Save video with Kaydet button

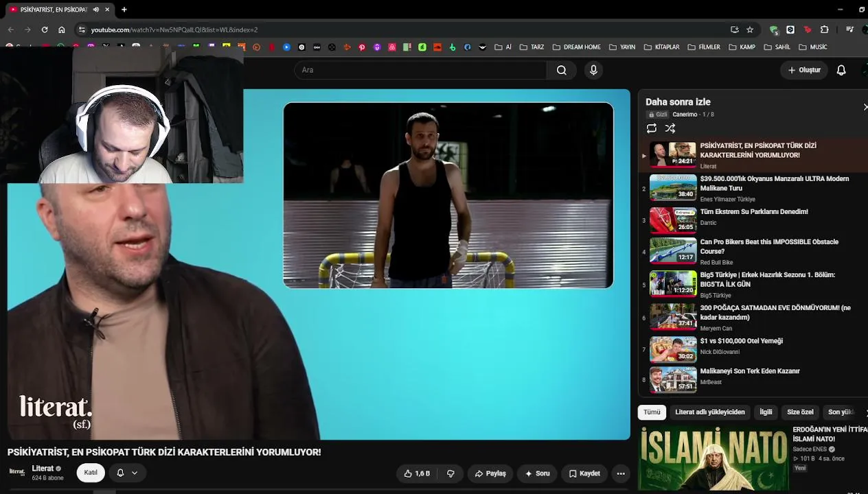tap(584, 473)
